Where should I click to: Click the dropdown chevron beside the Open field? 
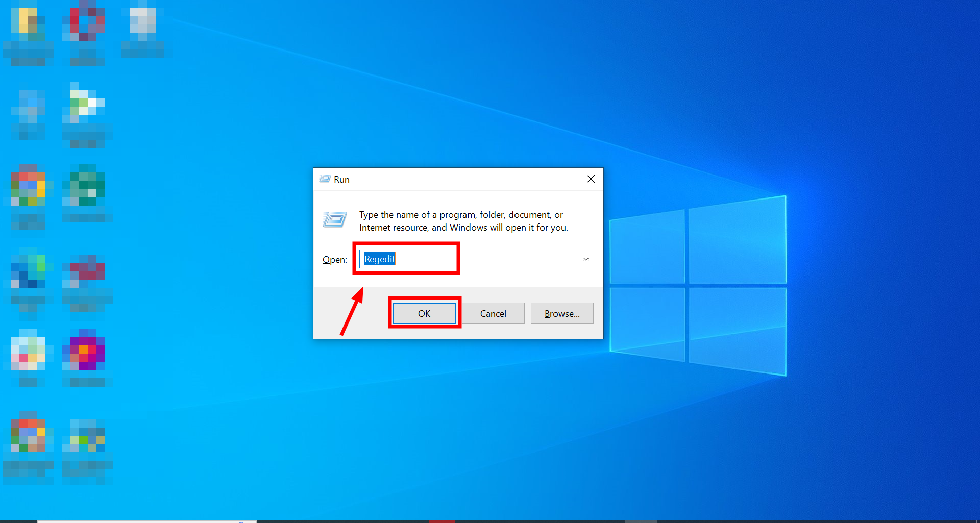click(585, 259)
